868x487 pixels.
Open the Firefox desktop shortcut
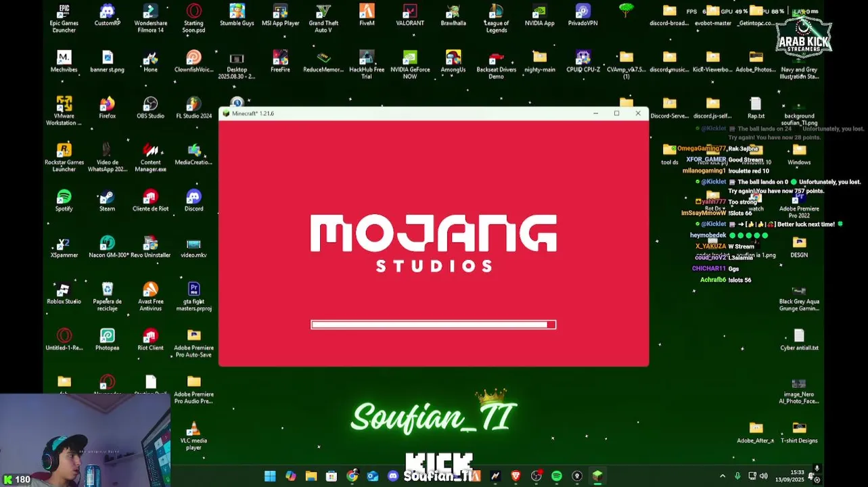[x=107, y=108]
